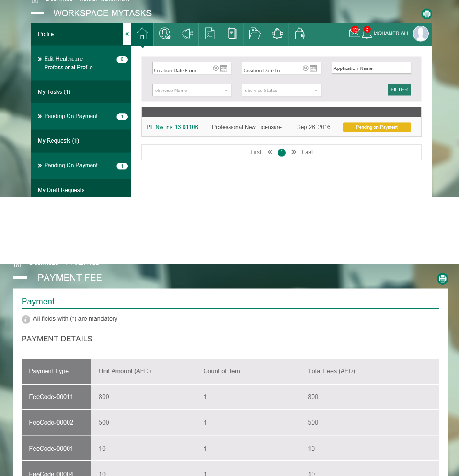Click the Payment section heading

pyautogui.click(x=38, y=301)
